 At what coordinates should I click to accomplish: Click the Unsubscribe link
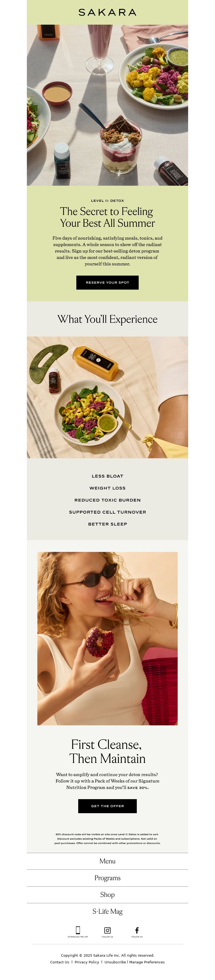tap(115, 962)
